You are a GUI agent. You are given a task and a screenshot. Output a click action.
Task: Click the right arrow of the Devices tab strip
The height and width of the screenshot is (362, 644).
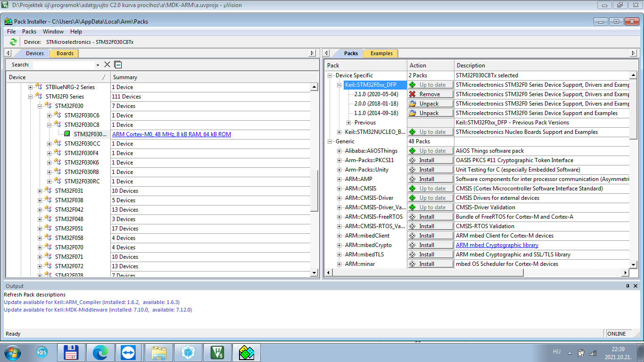tap(312, 53)
